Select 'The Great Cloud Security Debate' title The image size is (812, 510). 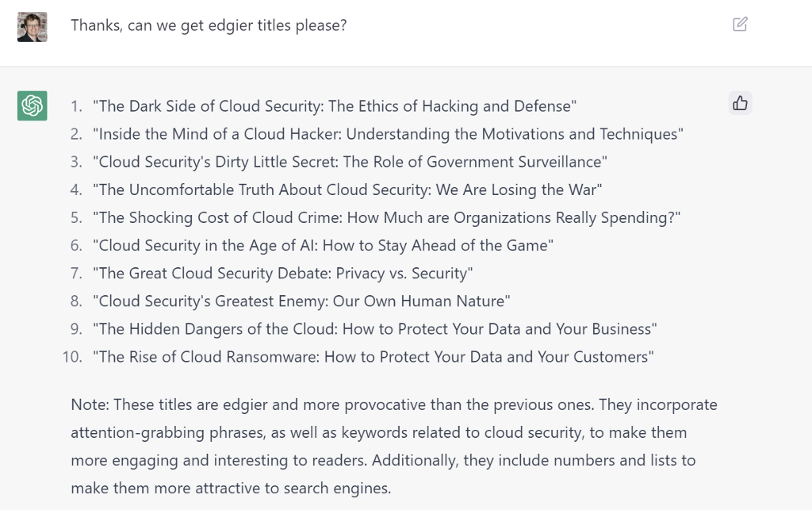[282, 274]
